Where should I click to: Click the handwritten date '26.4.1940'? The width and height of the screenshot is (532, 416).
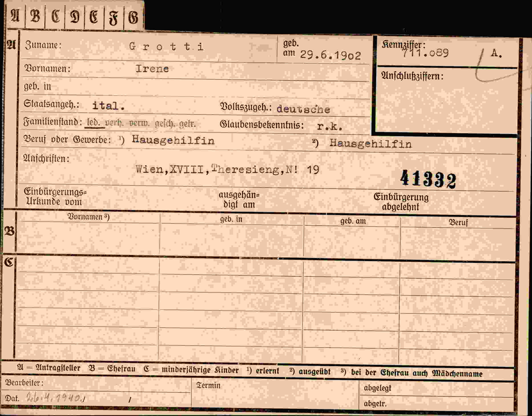click(54, 398)
